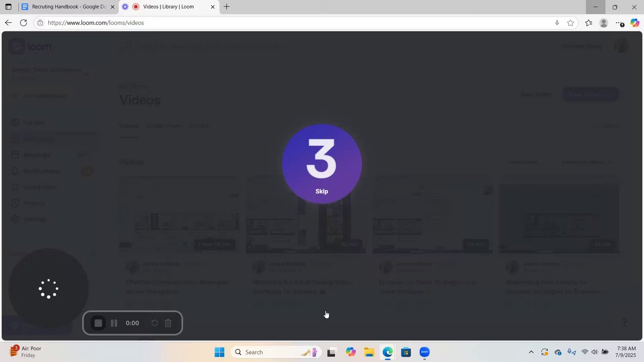Open Zoom from the taskbar

click(x=425, y=352)
